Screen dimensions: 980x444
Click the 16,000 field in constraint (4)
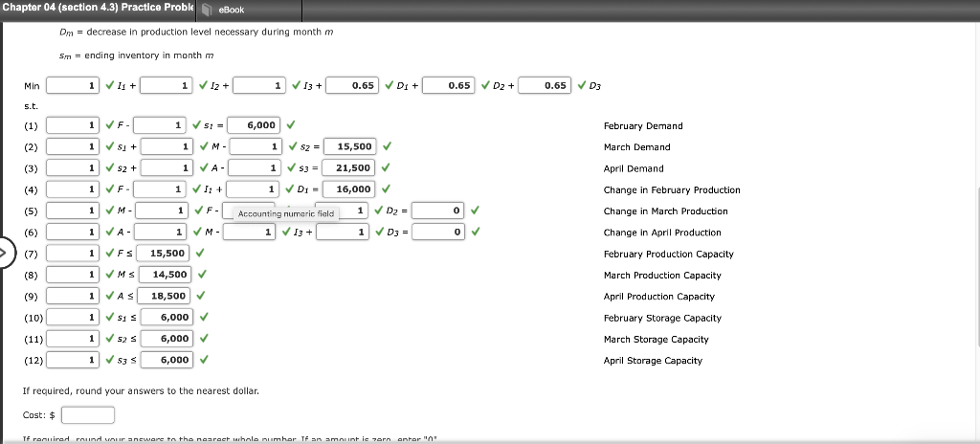coord(348,189)
